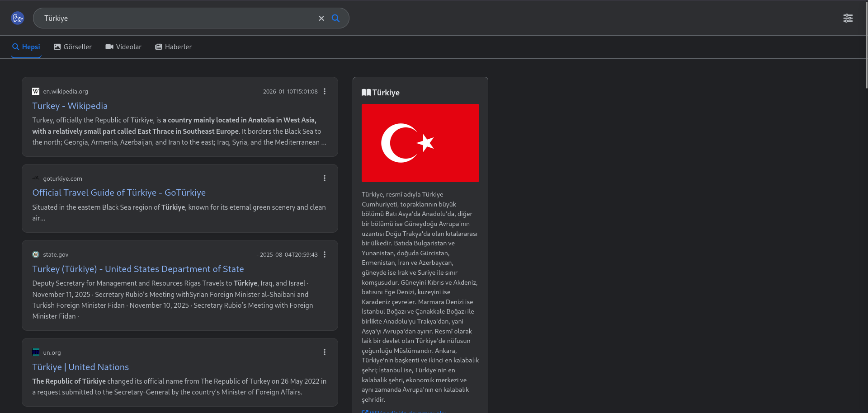This screenshot has height=413, width=868.
Task: Open three-dot menu for un.org result
Action: click(325, 352)
